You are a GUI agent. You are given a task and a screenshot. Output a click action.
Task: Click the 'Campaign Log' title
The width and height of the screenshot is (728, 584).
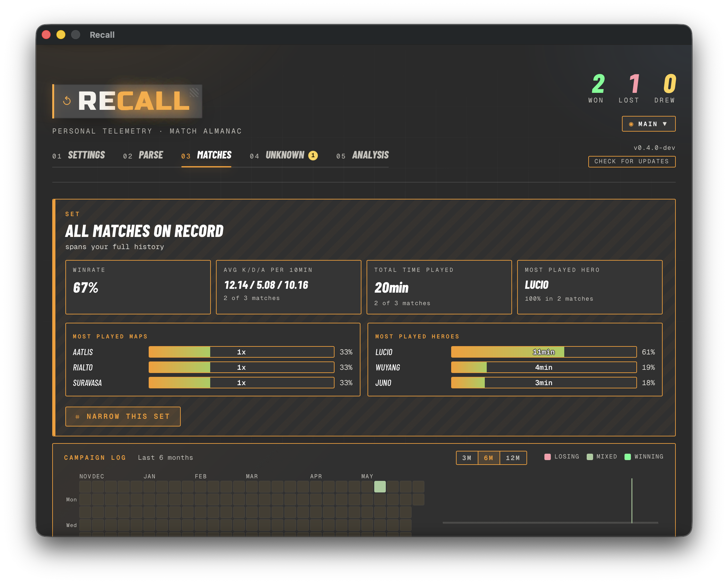tap(95, 458)
